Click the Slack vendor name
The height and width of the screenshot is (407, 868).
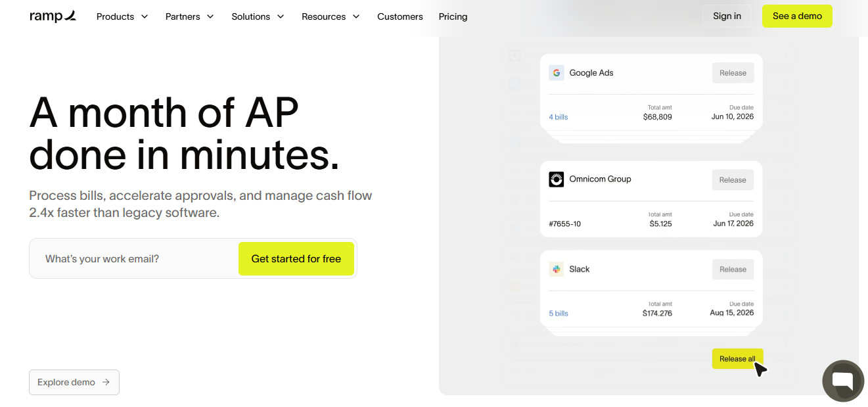[580, 269]
